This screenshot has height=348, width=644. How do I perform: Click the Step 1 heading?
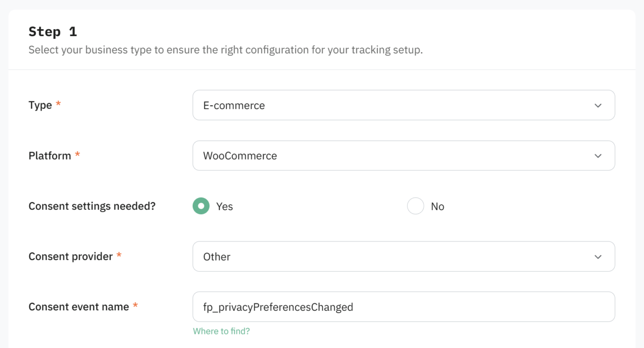pyautogui.click(x=53, y=31)
